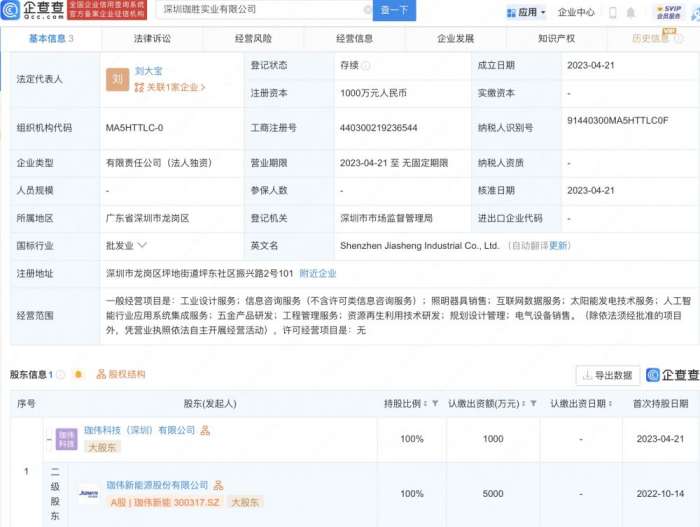
Task: Open 股权结构 link
Action: point(121,374)
